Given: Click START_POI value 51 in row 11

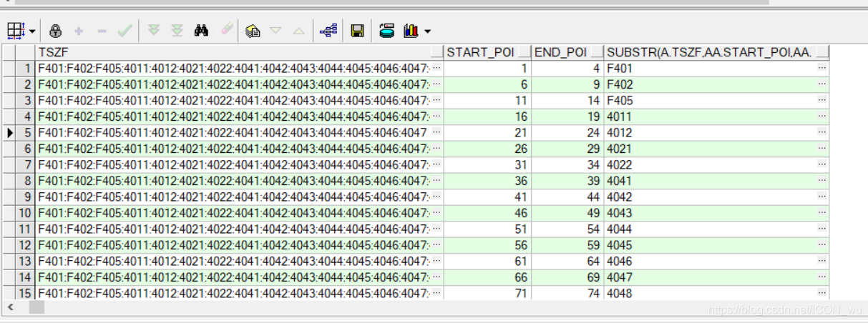Looking at the screenshot, I should [x=488, y=229].
